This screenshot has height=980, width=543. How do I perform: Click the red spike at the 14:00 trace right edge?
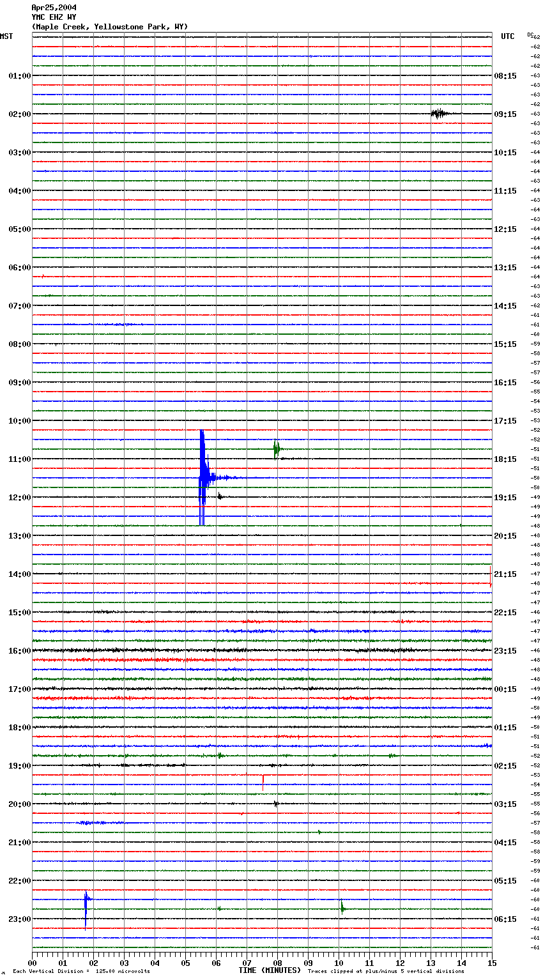[490, 576]
